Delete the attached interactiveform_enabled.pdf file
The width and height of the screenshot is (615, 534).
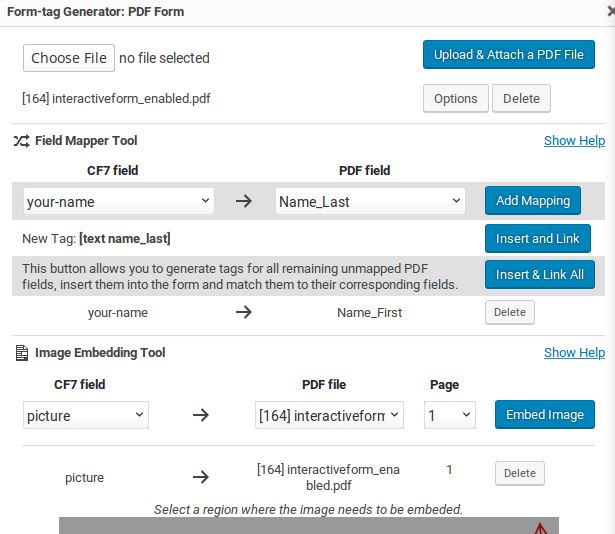pos(521,98)
